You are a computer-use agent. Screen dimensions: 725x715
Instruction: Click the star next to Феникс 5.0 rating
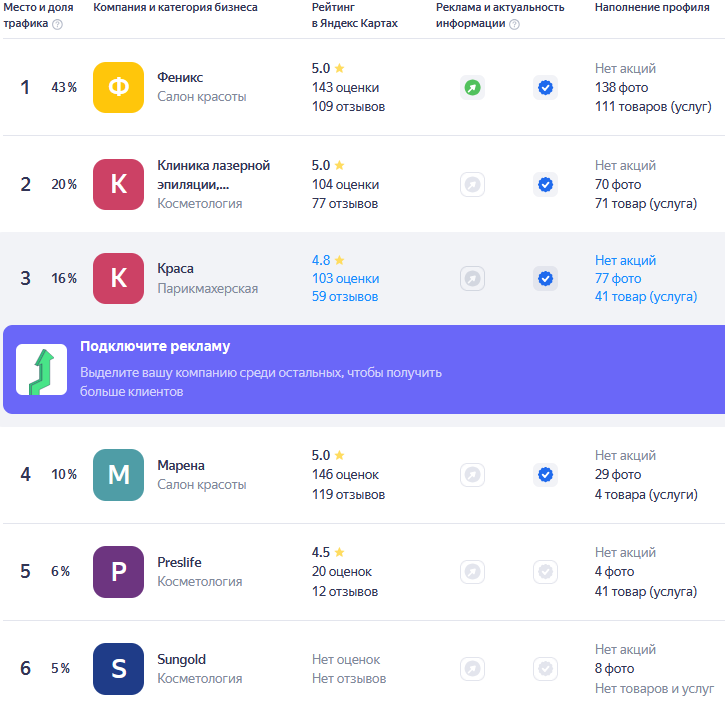(339, 68)
